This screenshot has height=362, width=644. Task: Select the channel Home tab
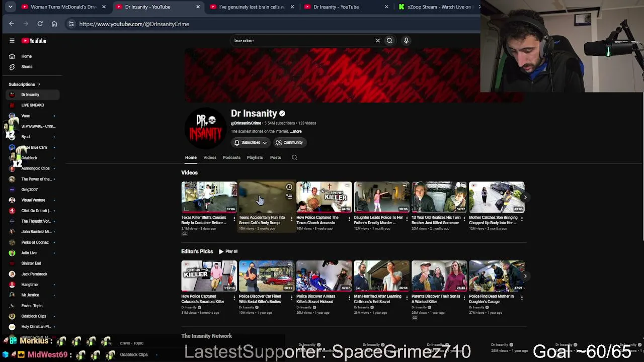pyautogui.click(x=191, y=157)
